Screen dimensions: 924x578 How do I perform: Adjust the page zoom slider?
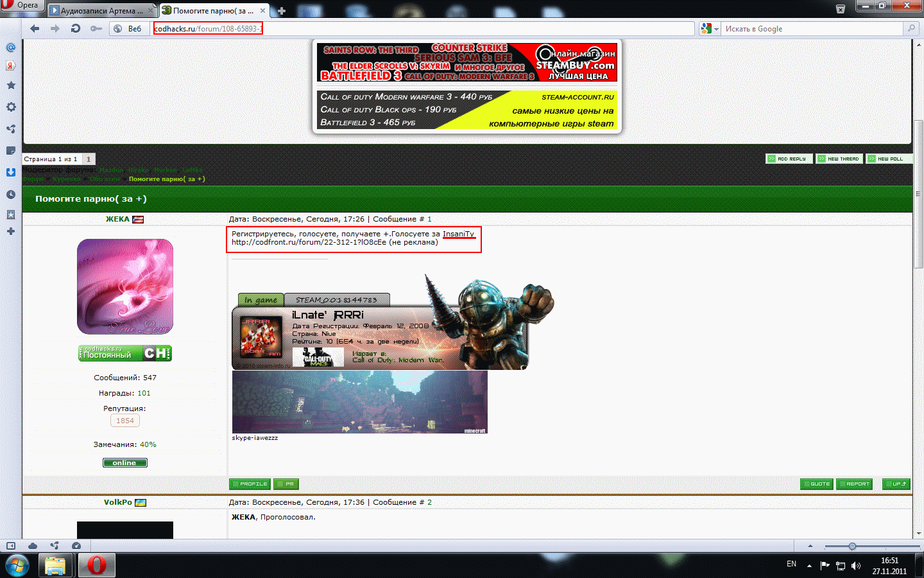pyautogui.click(x=851, y=546)
